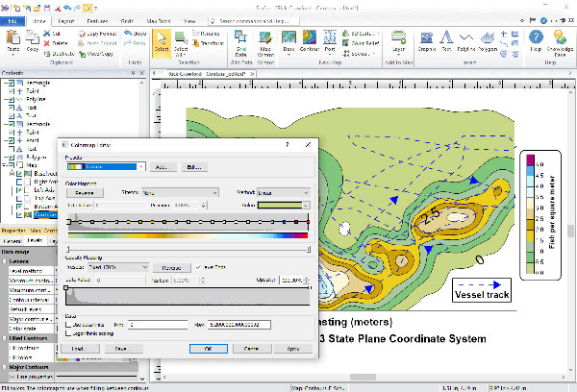Click the Add... preset button

click(163, 167)
